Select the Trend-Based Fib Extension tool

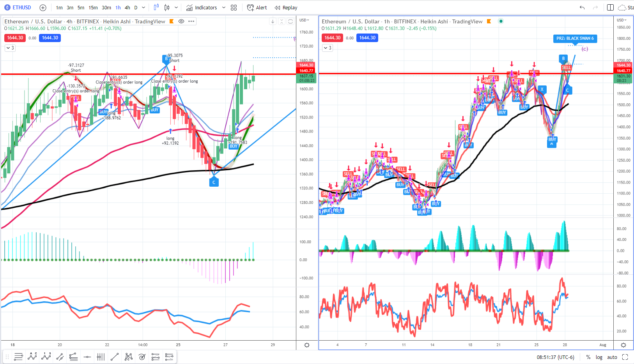(x=73, y=357)
